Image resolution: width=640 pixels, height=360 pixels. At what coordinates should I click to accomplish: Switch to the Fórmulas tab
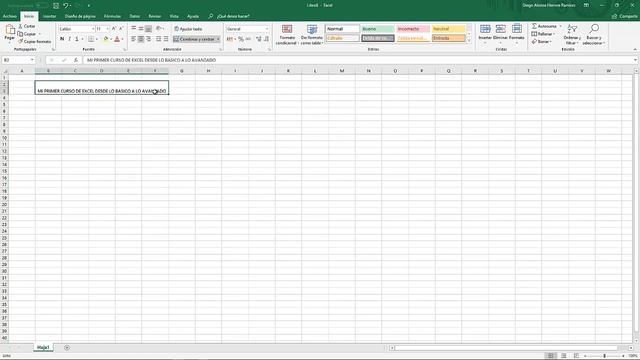coord(112,16)
